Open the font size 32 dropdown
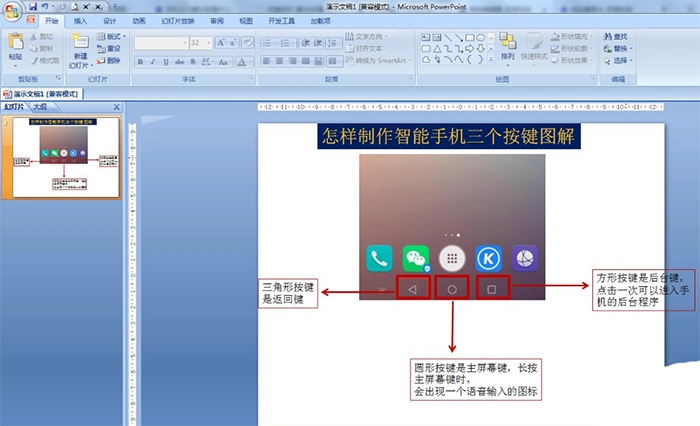The width and height of the screenshot is (700, 426). pos(200,42)
